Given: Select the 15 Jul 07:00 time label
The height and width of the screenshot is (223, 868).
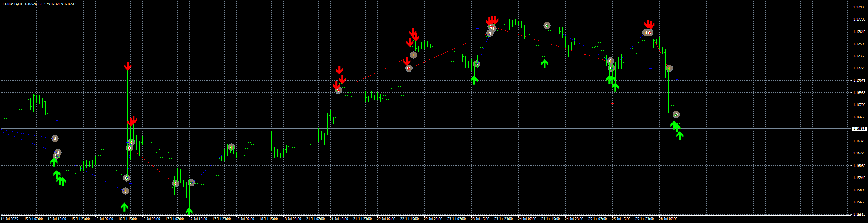Looking at the screenshot, I should tap(33, 219).
